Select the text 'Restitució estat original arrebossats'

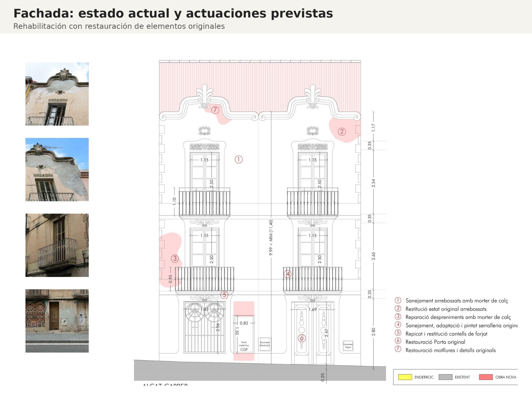tap(446, 309)
